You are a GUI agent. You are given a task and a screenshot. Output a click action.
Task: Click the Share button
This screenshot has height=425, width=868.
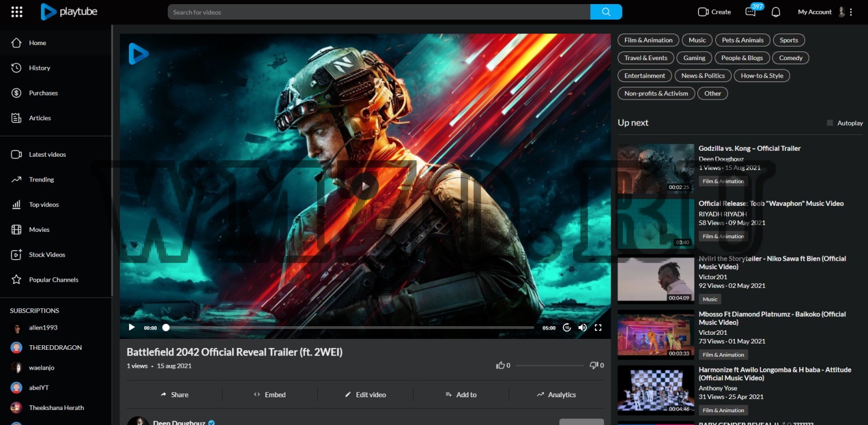[174, 395]
